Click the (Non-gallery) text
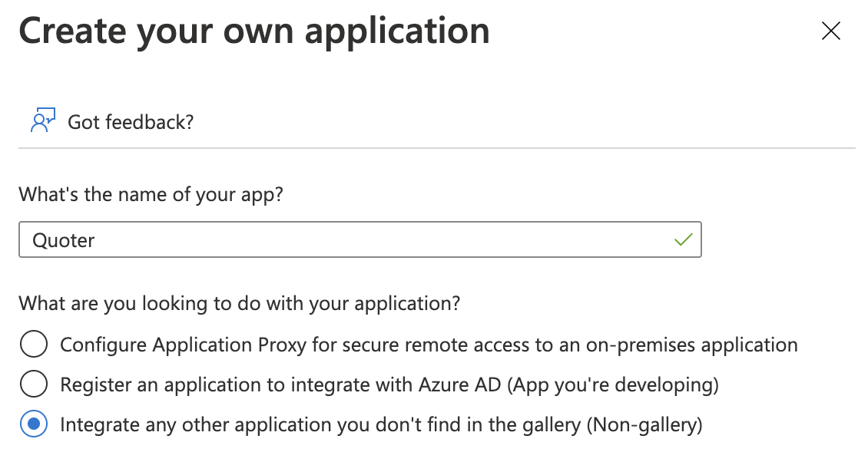Viewport: 868px width, 462px height. pyautogui.click(x=644, y=424)
